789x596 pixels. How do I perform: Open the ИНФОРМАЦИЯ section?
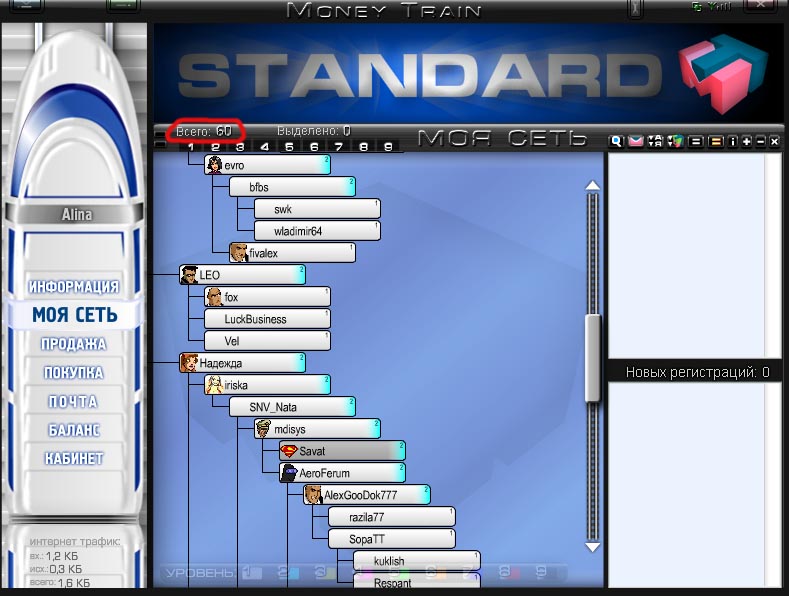point(74,286)
